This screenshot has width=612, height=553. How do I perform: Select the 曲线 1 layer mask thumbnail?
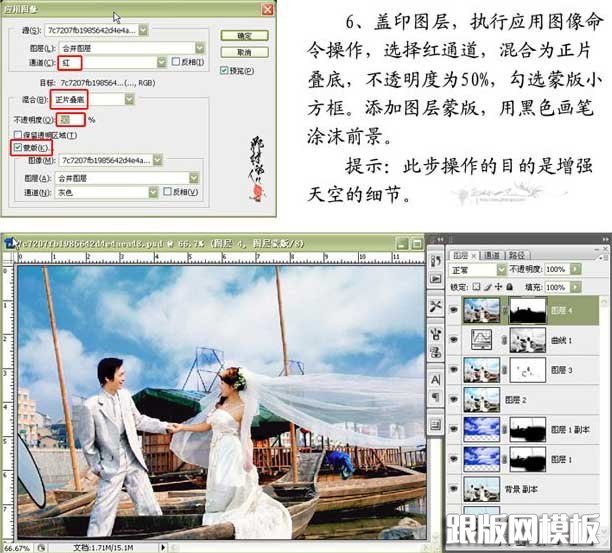point(528,340)
